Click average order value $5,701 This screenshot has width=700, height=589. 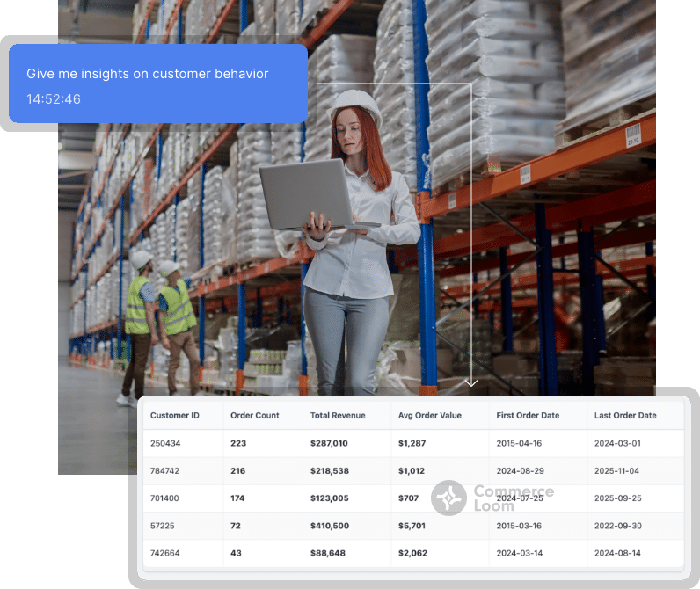pyautogui.click(x=412, y=526)
